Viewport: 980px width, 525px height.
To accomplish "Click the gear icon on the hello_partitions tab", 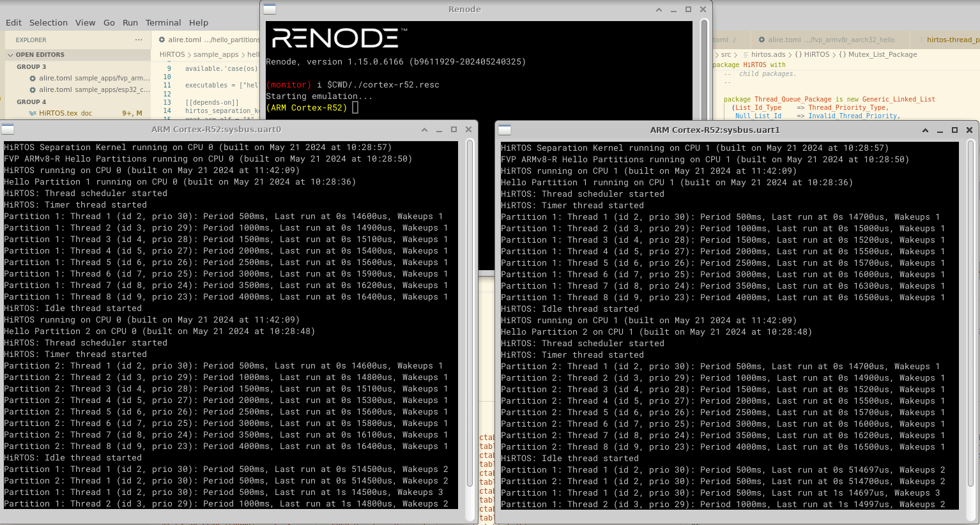I will [162, 40].
